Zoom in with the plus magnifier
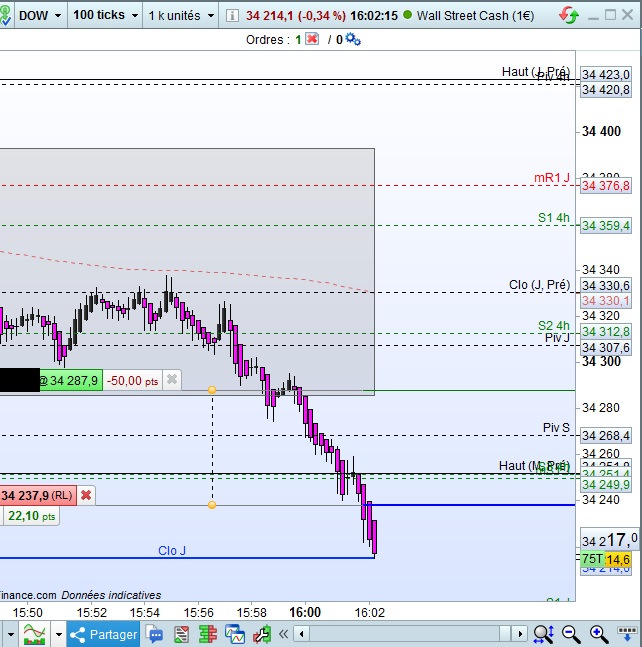This screenshot has height=647, width=642. [x=599, y=634]
